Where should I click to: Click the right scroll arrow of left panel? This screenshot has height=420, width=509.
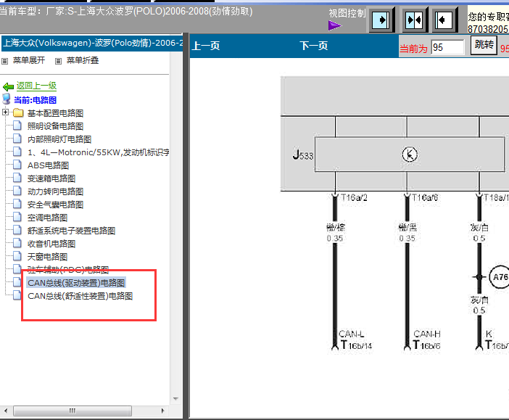162,411
